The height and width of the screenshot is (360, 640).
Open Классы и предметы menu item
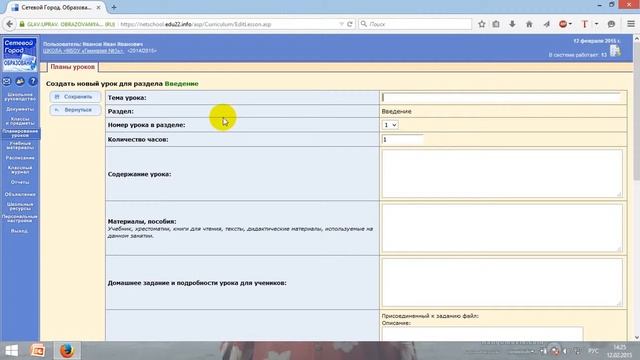pos(20,121)
